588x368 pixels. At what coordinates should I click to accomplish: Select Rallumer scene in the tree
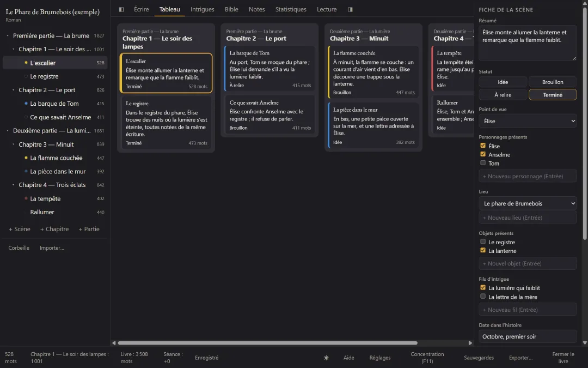point(55,212)
